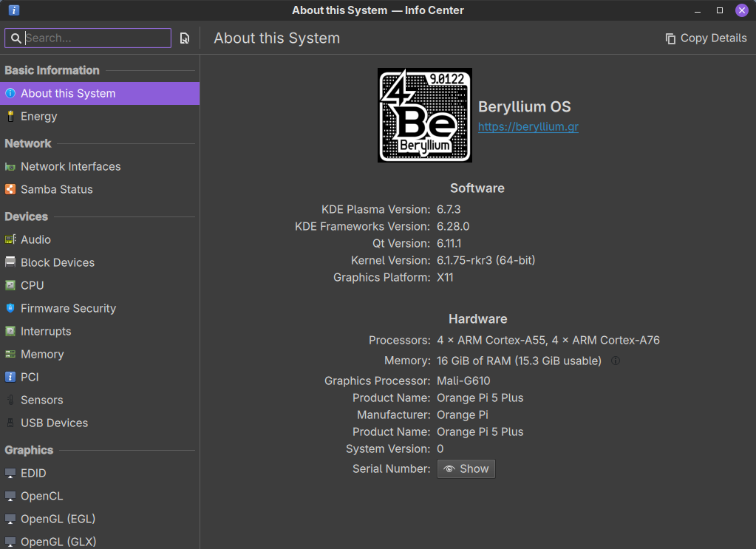Click the Info Center app icon in title bar
Image resolution: width=756 pixels, height=549 pixels.
14,10
